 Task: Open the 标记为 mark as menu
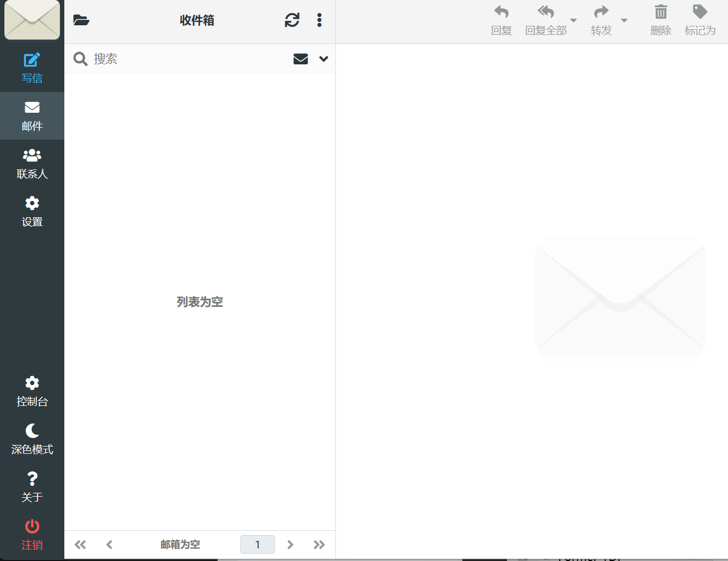point(700,21)
